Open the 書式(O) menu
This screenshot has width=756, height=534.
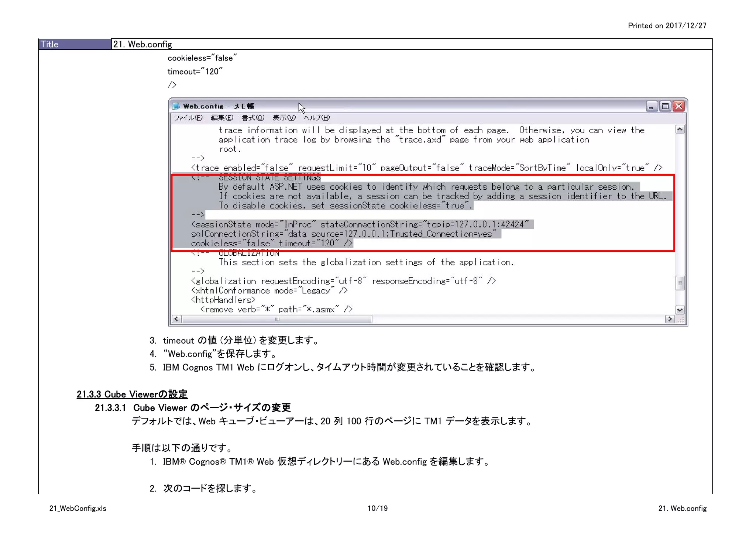pyautogui.click(x=253, y=118)
